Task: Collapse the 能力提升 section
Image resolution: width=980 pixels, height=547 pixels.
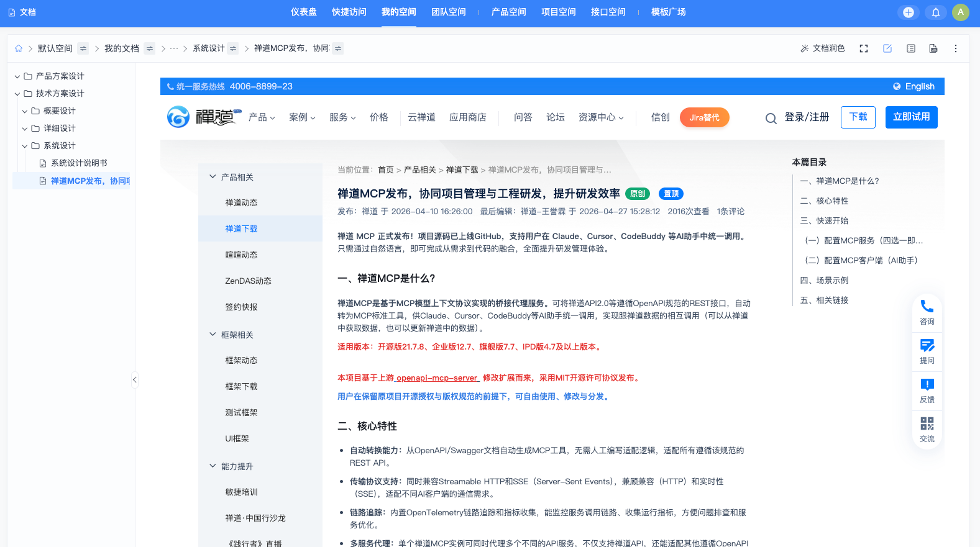Action: coord(213,466)
